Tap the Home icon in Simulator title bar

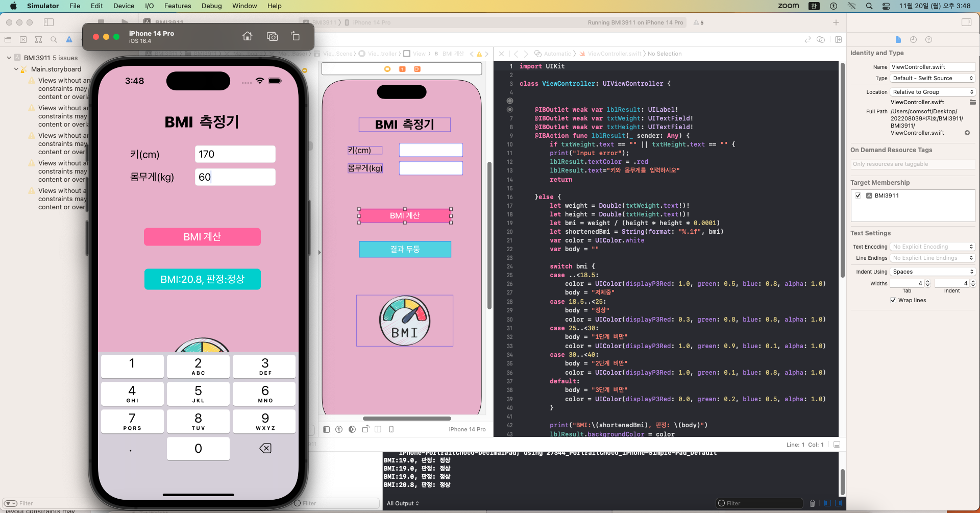coord(248,36)
